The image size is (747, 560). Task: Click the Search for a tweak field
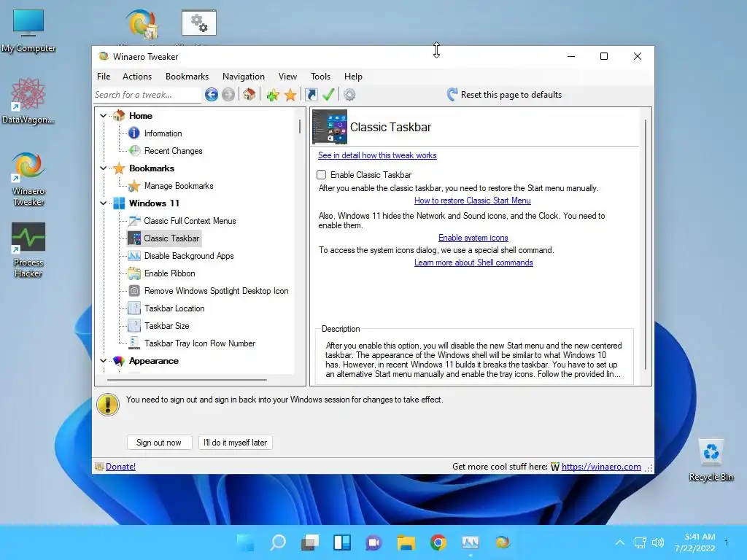pyautogui.click(x=147, y=95)
